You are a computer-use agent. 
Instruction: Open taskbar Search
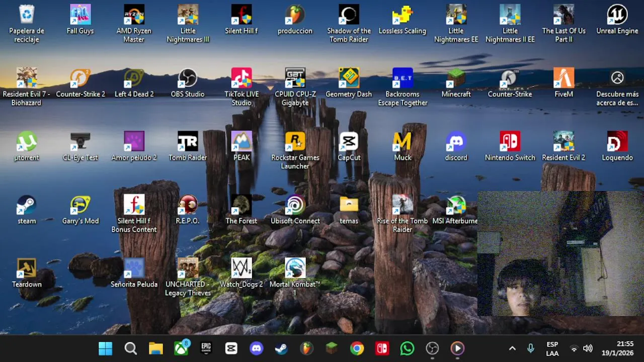(131, 348)
